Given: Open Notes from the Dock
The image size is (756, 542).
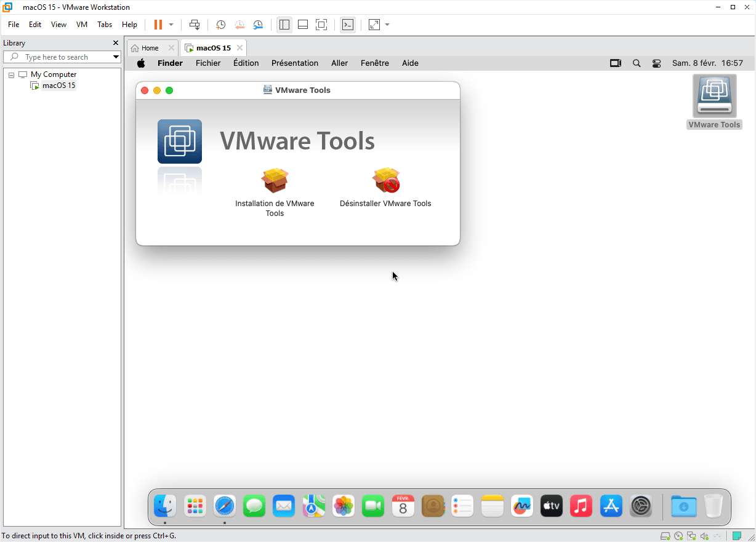Looking at the screenshot, I should pyautogui.click(x=493, y=506).
